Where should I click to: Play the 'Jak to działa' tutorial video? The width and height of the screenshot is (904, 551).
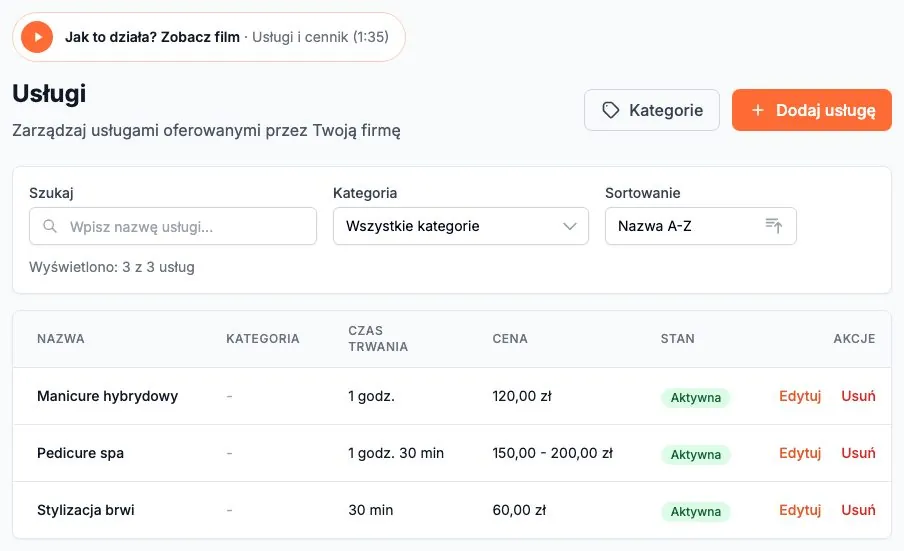point(37,37)
